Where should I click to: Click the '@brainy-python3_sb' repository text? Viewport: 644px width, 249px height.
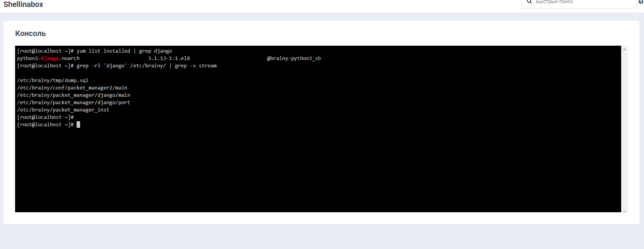coord(294,58)
